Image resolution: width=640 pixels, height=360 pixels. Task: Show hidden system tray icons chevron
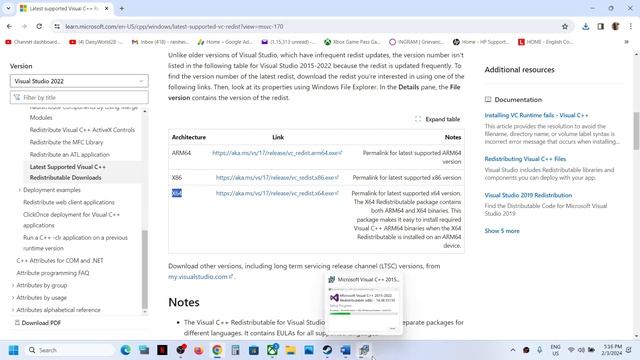click(x=513, y=350)
